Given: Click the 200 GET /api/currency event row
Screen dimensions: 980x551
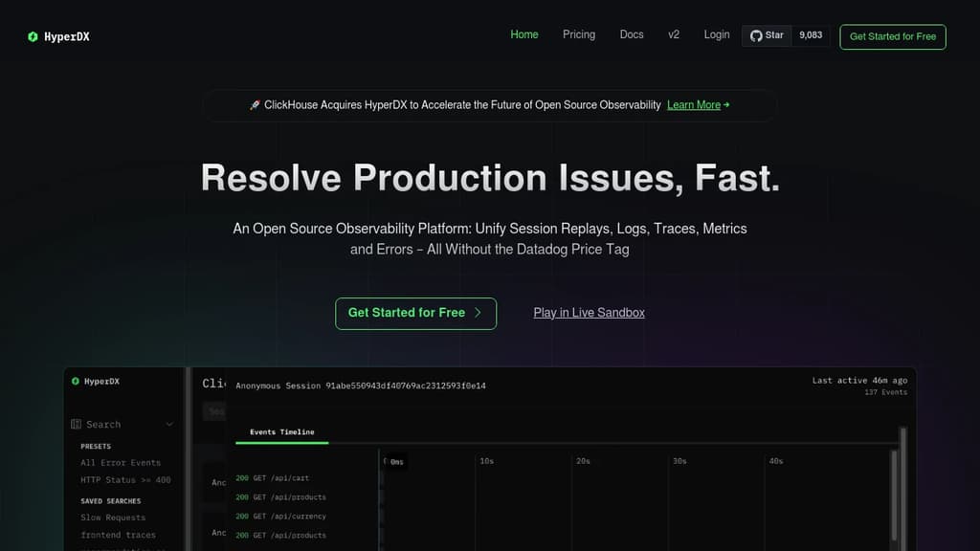Looking at the screenshot, I should click(x=280, y=517).
